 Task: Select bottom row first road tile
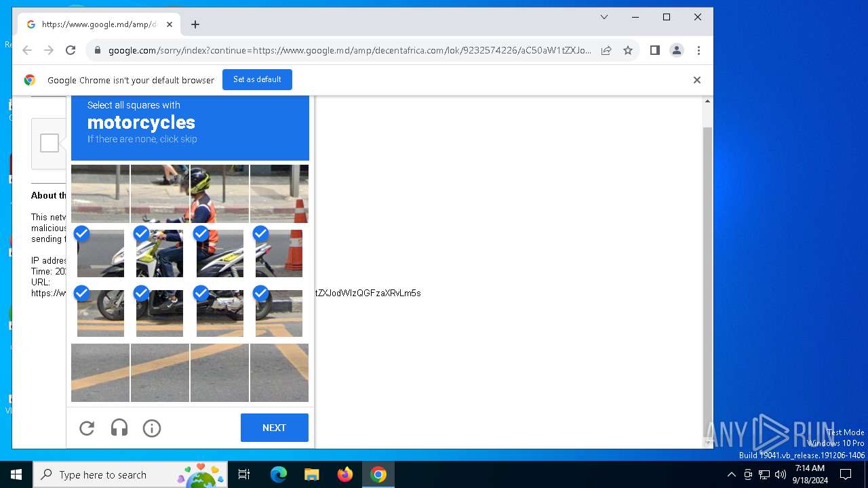100,373
